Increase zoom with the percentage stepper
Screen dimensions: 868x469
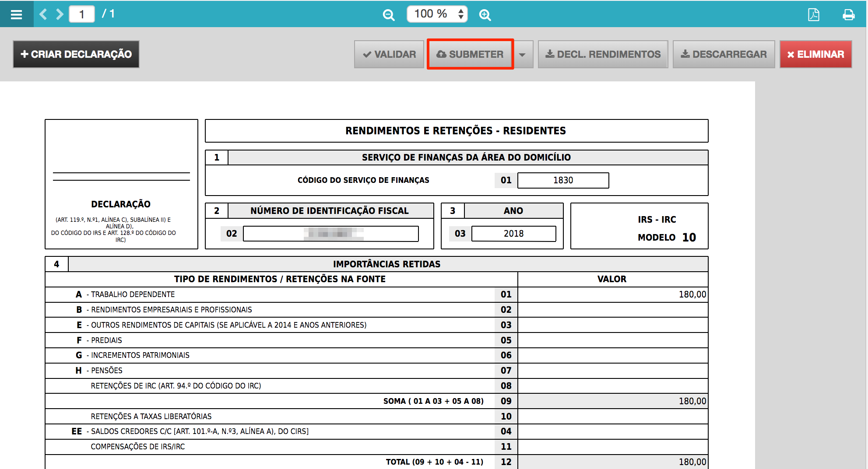coord(460,10)
